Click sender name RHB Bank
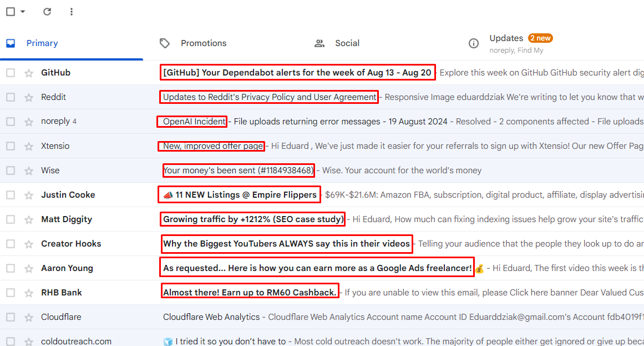Viewport: 644px width, 346px height. click(x=62, y=293)
